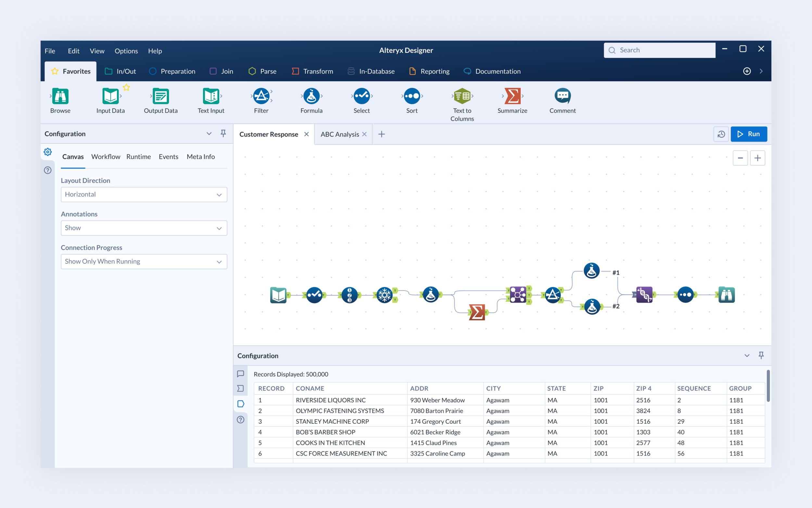
Task: Run the workflow
Action: point(749,134)
